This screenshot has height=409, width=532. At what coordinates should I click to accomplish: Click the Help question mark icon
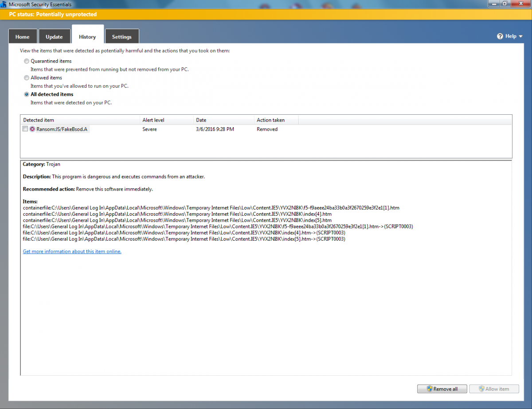(x=500, y=36)
